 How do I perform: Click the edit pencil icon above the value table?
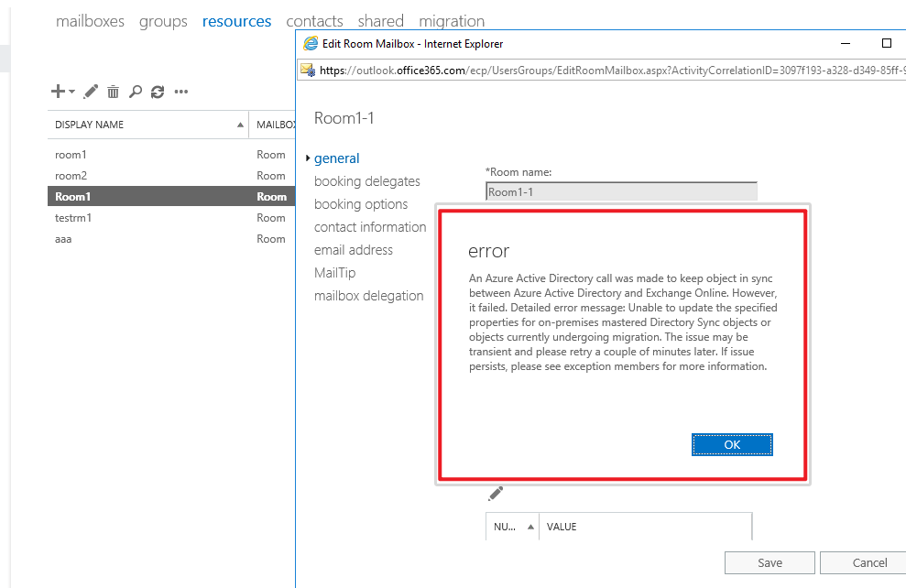tap(496, 494)
